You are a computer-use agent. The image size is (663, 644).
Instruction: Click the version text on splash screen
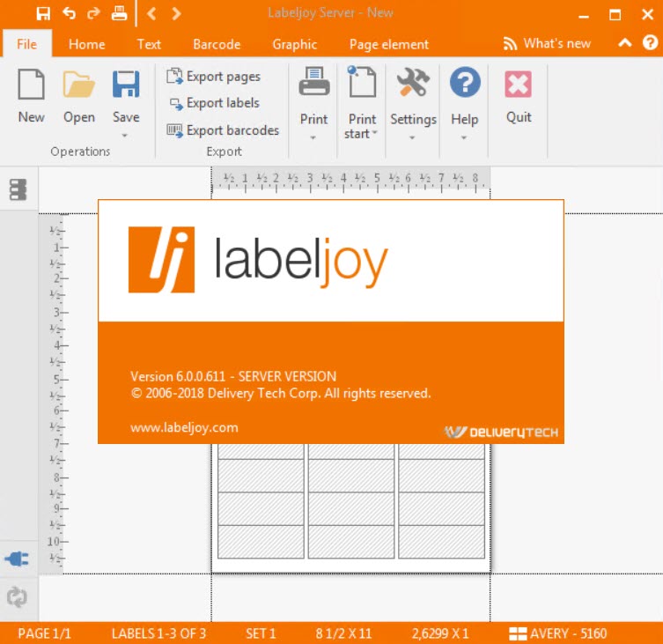coord(233,376)
